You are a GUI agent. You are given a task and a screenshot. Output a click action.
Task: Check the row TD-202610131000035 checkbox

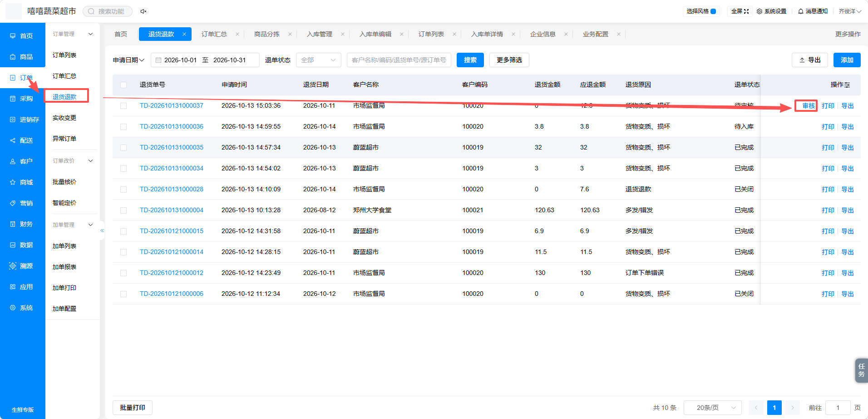click(x=123, y=148)
